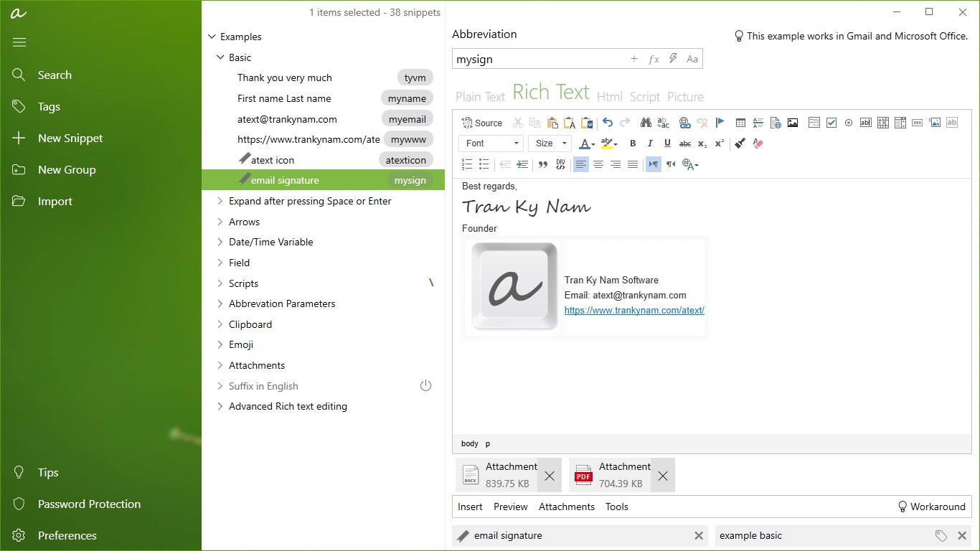Click the Workaround button

[931, 507]
